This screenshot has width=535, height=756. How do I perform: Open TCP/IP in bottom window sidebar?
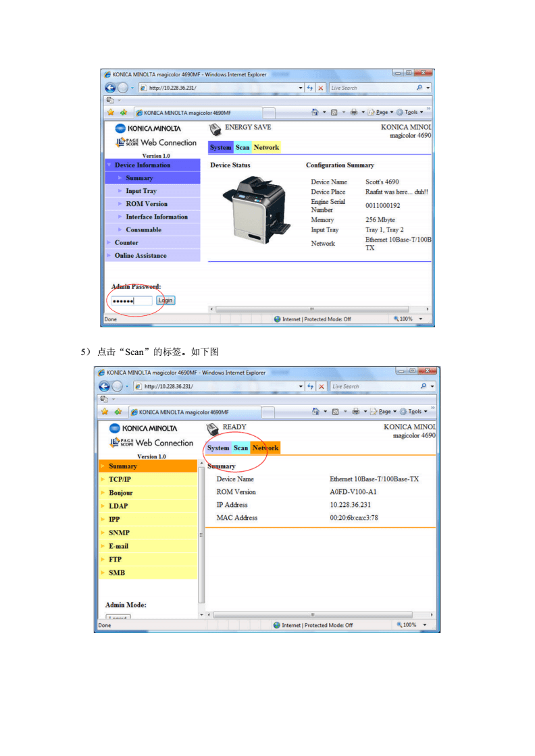tap(148, 479)
